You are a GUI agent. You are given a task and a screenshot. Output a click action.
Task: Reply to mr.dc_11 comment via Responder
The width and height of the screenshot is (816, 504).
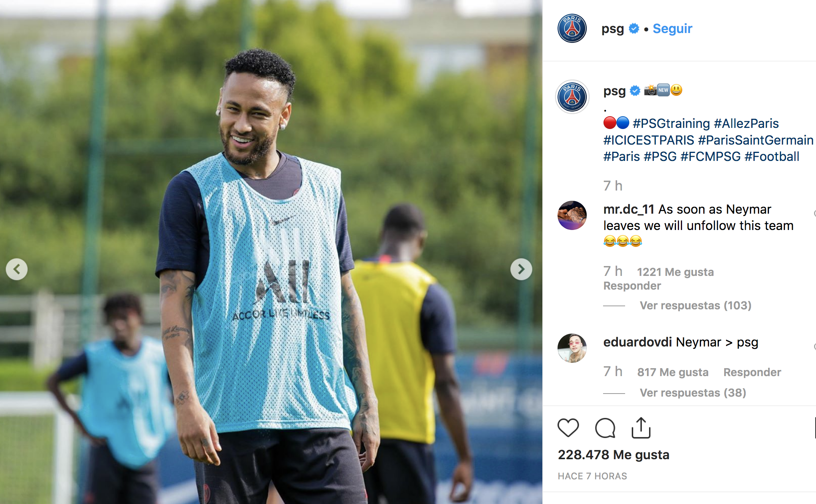click(632, 286)
